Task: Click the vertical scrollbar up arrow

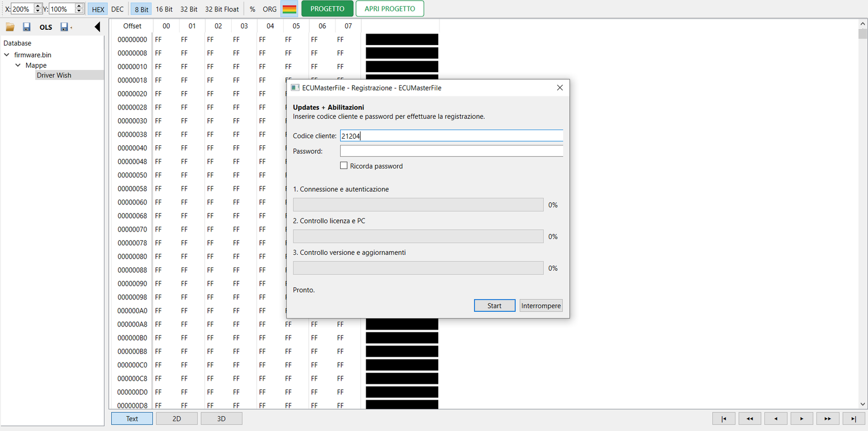Action: tap(863, 24)
